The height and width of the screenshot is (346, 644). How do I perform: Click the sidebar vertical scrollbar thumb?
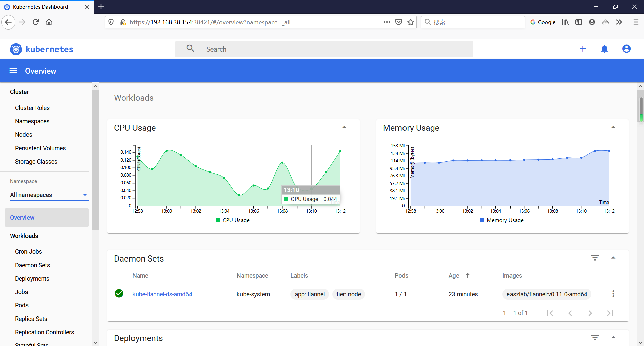pos(96,159)
